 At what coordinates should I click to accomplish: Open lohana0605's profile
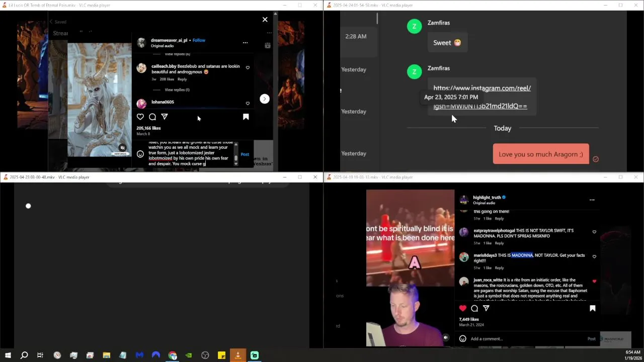tap(163, 102)
